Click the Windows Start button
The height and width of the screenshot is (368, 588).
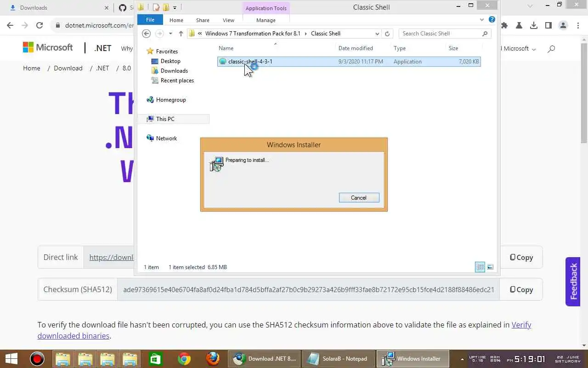pyautogui.click(x=11, y=359)
